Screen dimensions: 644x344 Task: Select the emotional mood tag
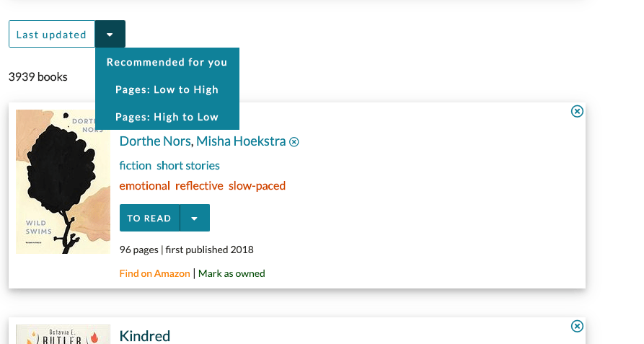pyautogui.click(x=144, y=186)
